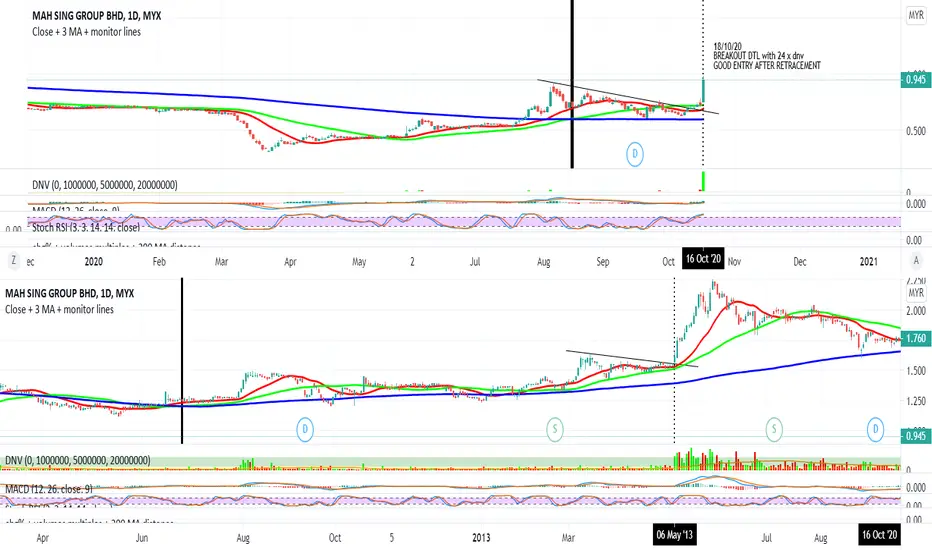Click the Stoch RSI indicator legend in upper chart
The image size is (932, 550).
pos(86,227)
